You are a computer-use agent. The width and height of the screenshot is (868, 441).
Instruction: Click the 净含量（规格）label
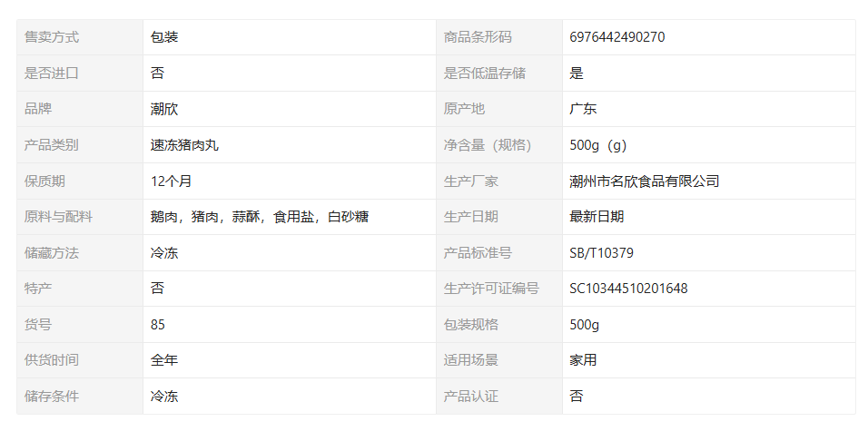coord(488,145)
